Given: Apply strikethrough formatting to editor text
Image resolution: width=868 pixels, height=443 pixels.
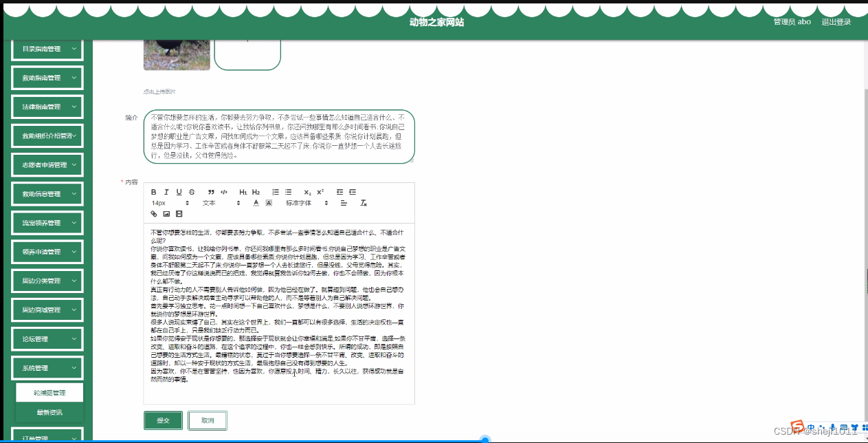Looking at the screenshot, I should pos(192,192).
